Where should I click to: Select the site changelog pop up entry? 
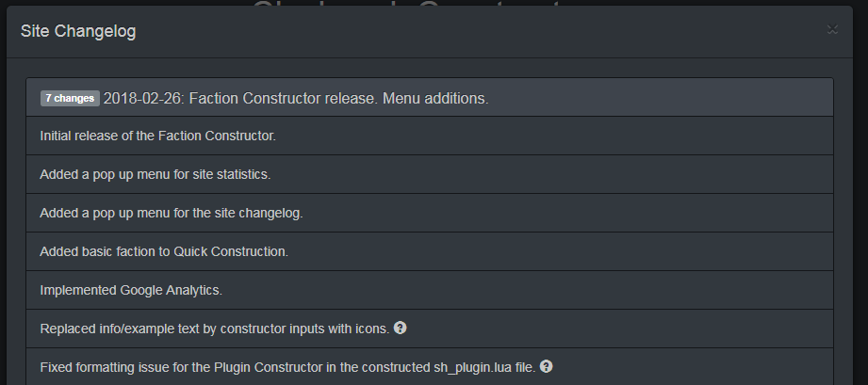(x=171, y=213)
